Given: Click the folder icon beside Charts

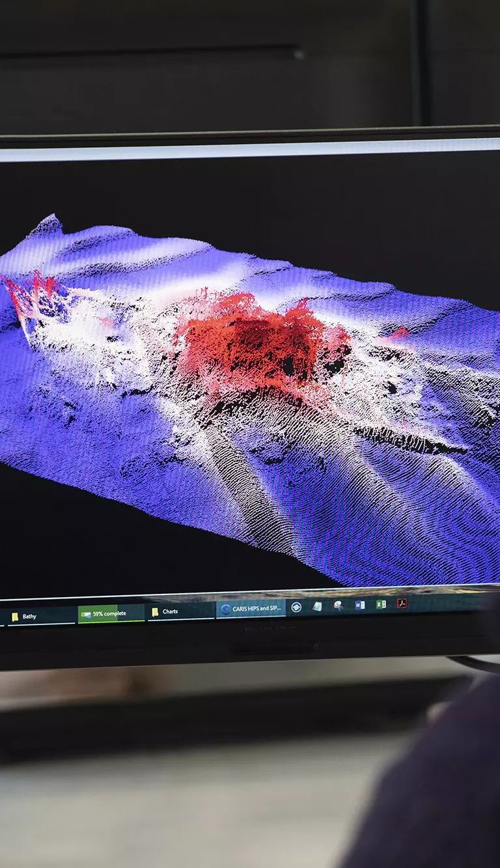Looking at the screenshot, I should point(155,612).
